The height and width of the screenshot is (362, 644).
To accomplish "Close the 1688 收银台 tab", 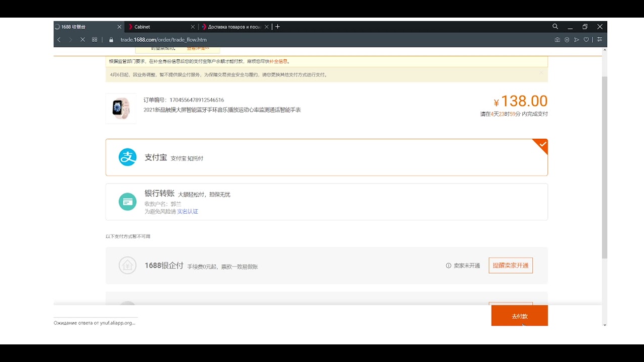I will pyautogui.click(x=119, y=27).
